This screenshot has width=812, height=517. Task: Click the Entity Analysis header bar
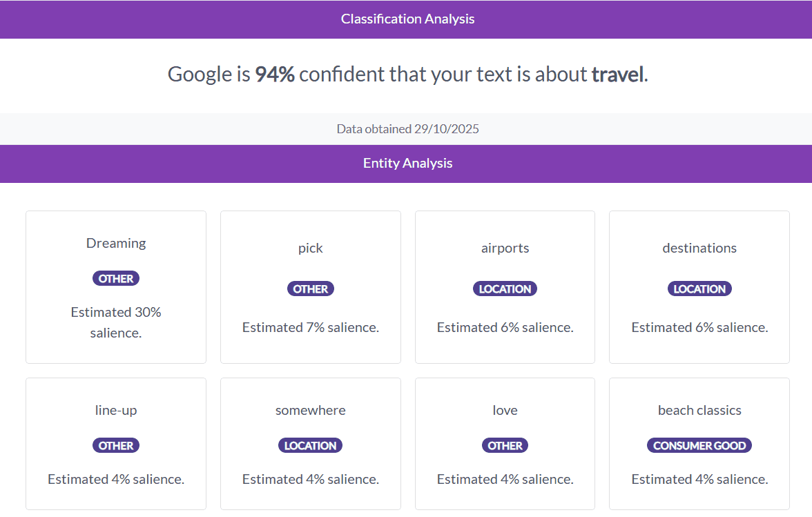pos(407,164)
